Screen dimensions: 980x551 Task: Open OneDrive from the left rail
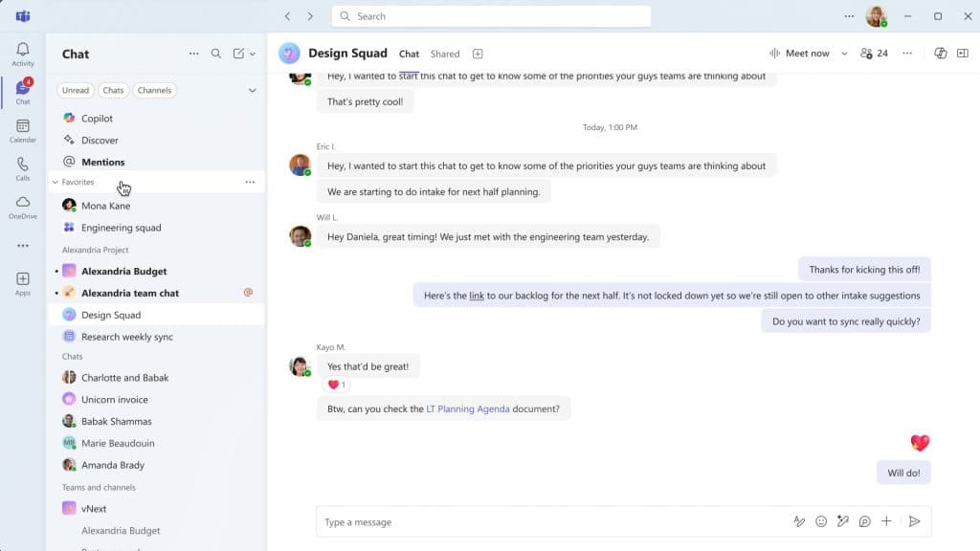point(23,207)
